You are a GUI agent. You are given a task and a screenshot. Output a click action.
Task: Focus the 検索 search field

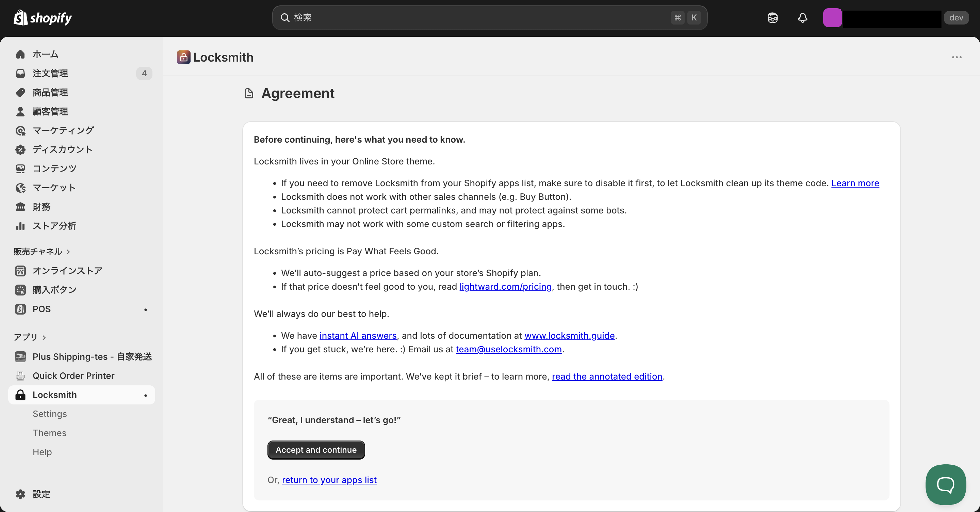tap(490, 18)
